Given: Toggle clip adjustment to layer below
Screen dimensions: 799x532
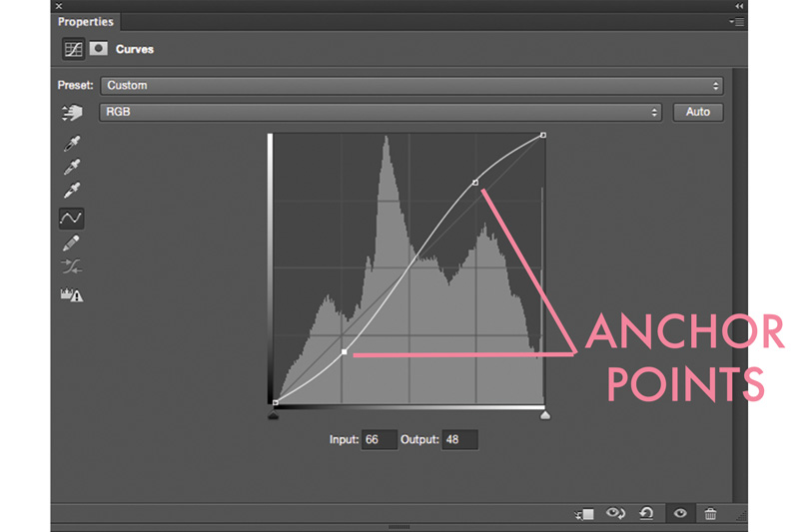Looking at the screenshot, I should click(x=584, y=513).
